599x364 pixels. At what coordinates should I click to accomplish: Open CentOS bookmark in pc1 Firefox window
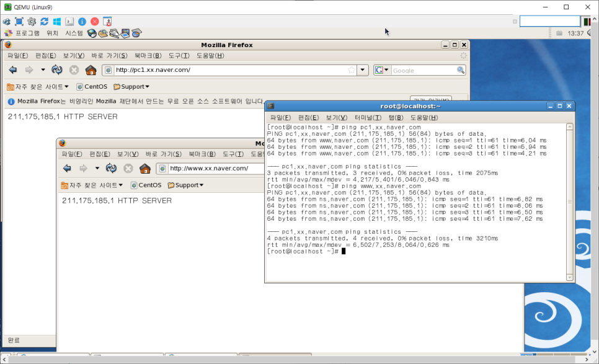92,87
